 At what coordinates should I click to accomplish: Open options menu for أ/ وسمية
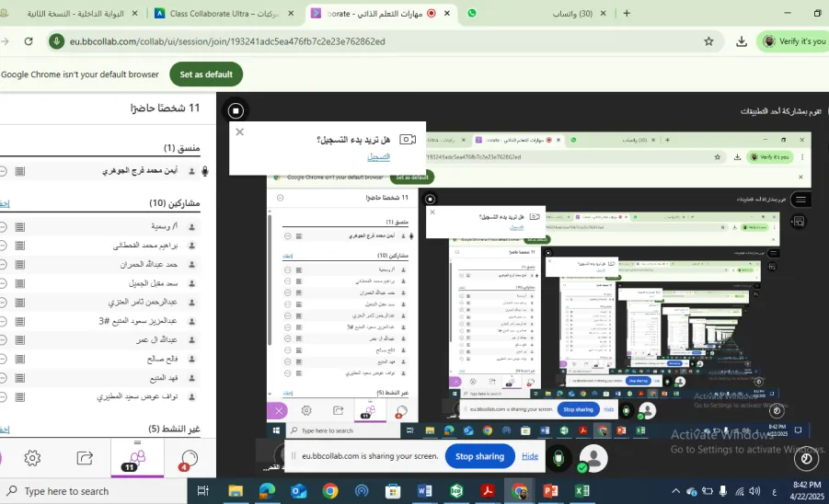click(x=3, y=226)
